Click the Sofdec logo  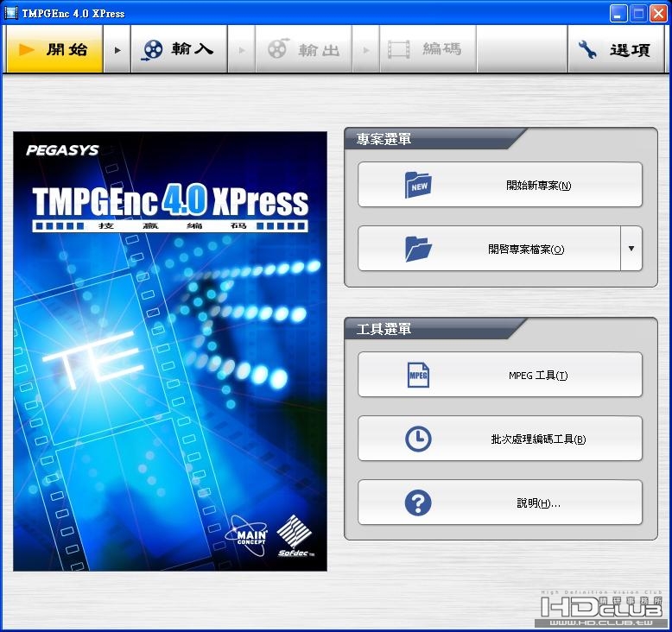point(295,536)
